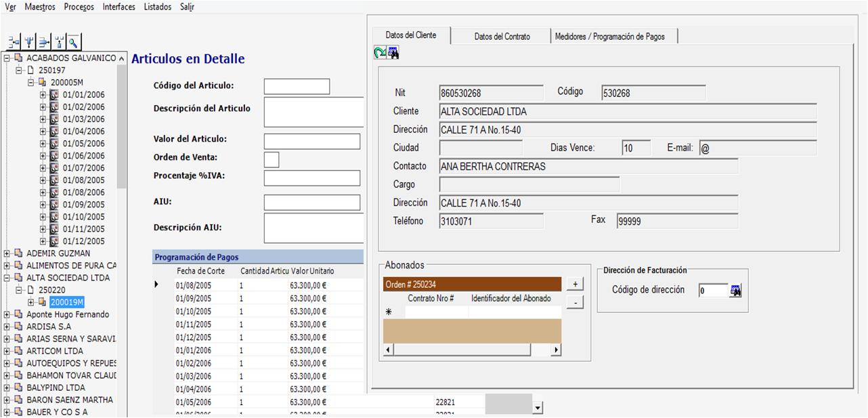Viewport: 868px width, 418px height.
Task: Expand the 01/01/2006 tree node
Action: click(x=44, y=95)
